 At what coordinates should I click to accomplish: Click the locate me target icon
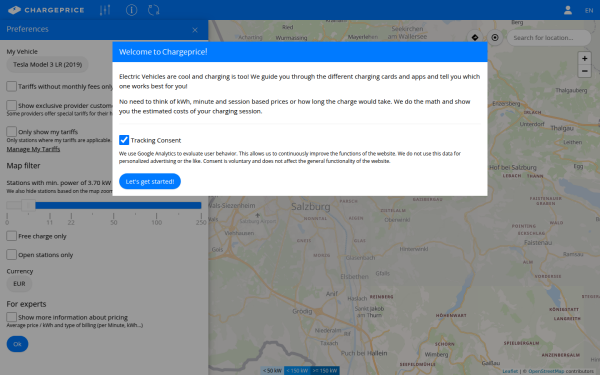click(x=495, y=38)
